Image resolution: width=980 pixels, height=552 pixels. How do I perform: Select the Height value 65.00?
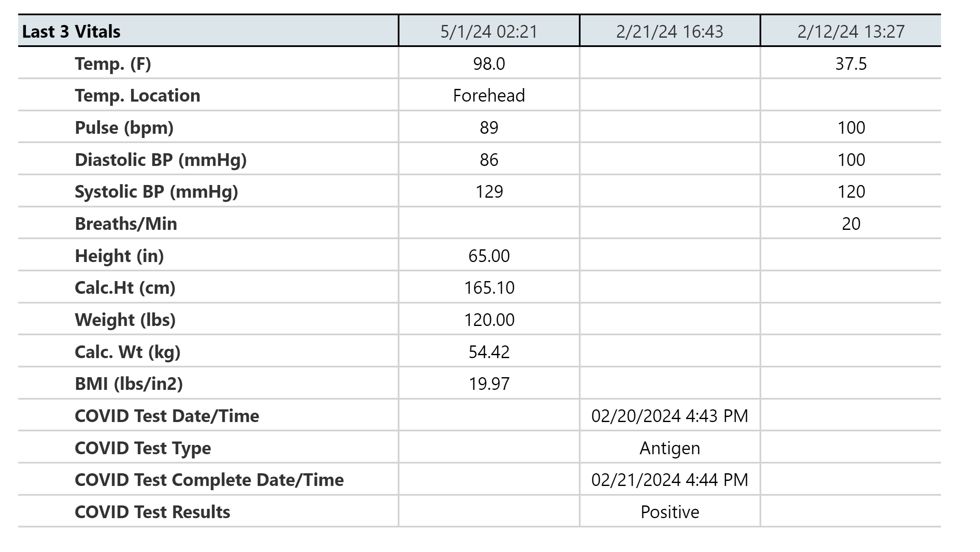pyautogui.click(x=489, y=256)
